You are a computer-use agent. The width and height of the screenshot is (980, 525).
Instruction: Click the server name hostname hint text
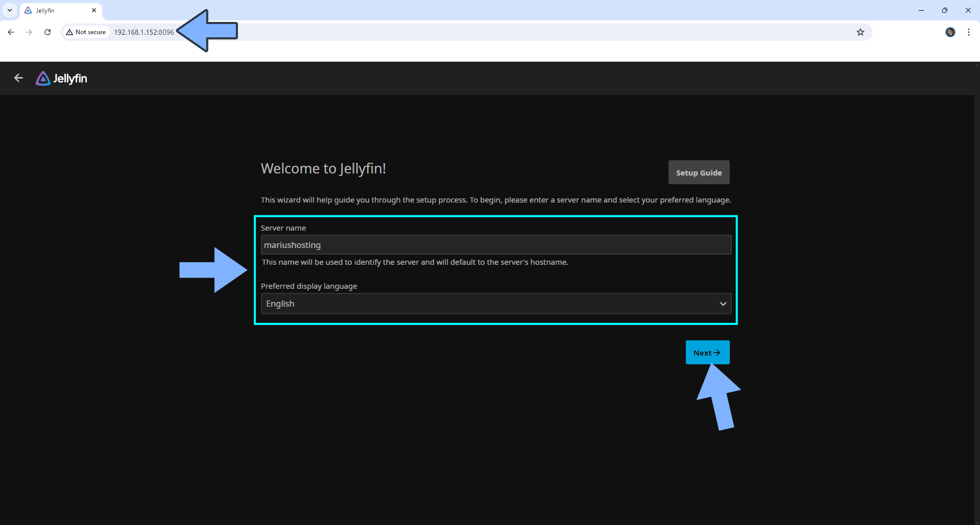tap(415, 262)
